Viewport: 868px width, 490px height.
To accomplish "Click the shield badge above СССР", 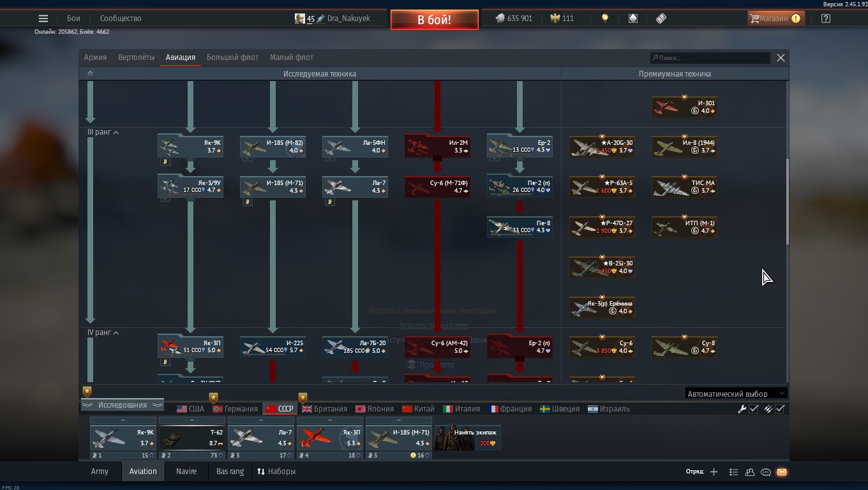I will (303, 398).
